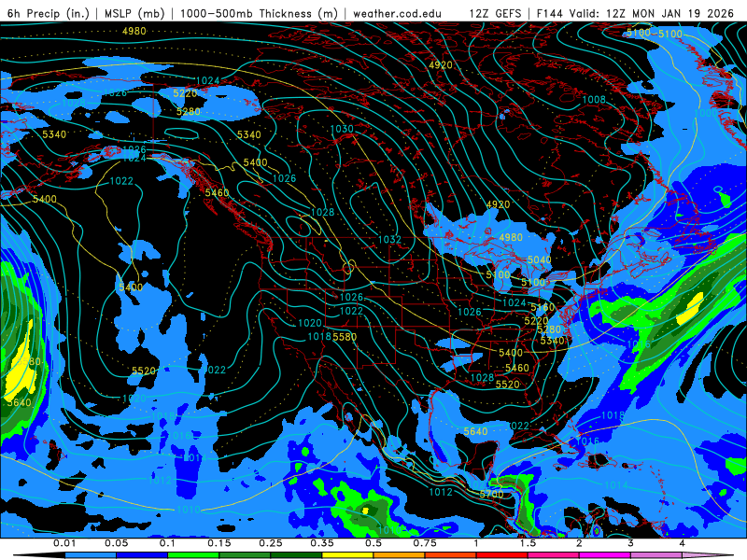Click the 4 value on the precipitation scale

click(x=683, y=543)
